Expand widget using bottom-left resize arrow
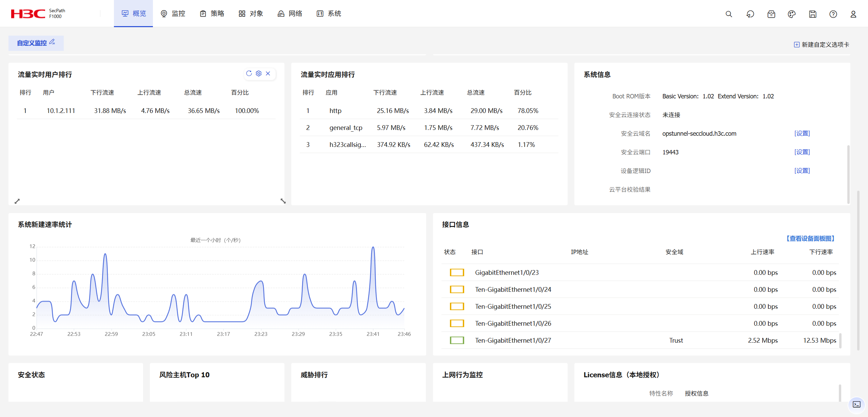 (17, 201)
